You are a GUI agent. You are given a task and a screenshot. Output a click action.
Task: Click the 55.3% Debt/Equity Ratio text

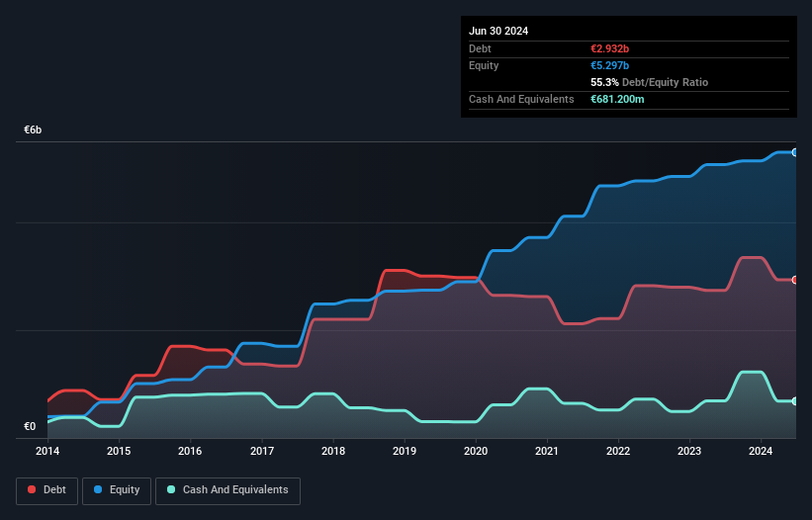tap(650, 82)
